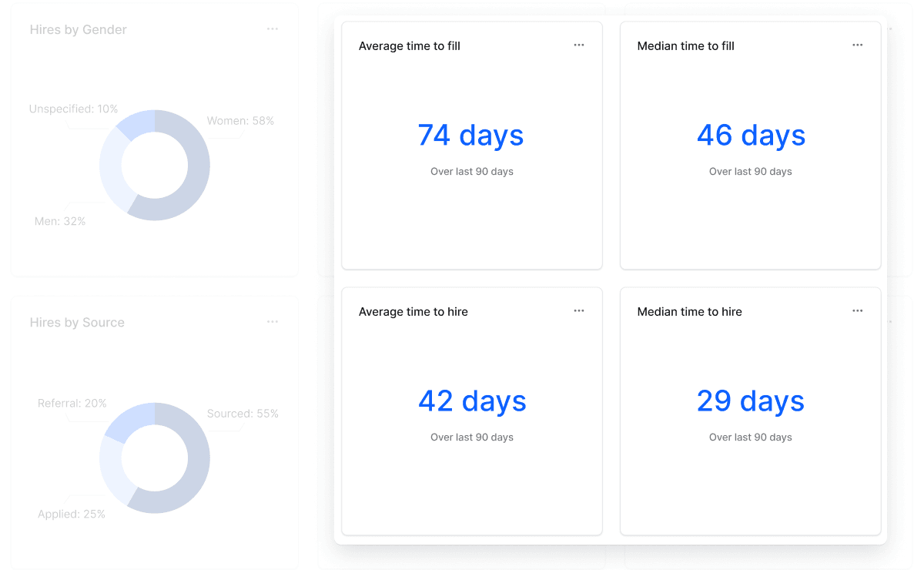This screenshot has height=570, width=924.
Task: Select the Applied: 25% label
Action: point(72,513)
